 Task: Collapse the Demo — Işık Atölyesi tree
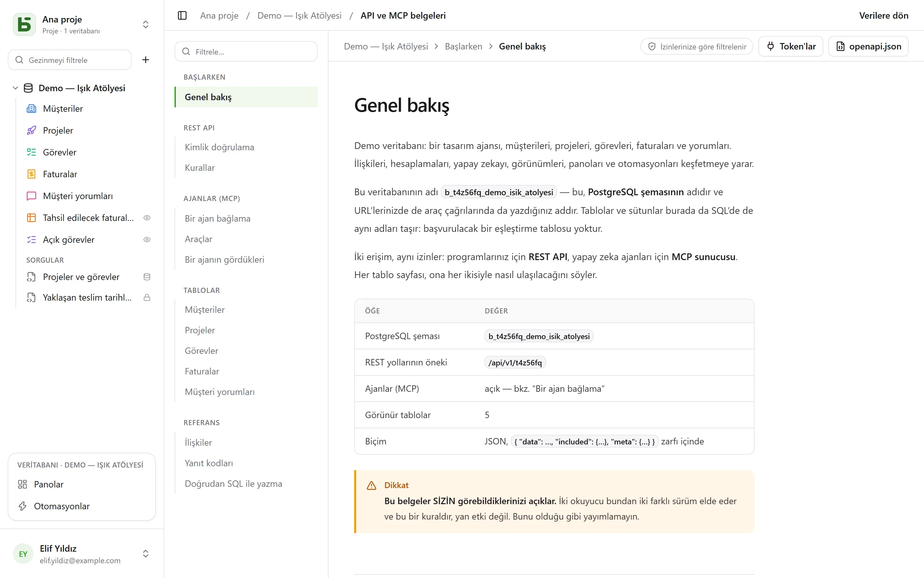pyautogui.click(x=15, y=88)
